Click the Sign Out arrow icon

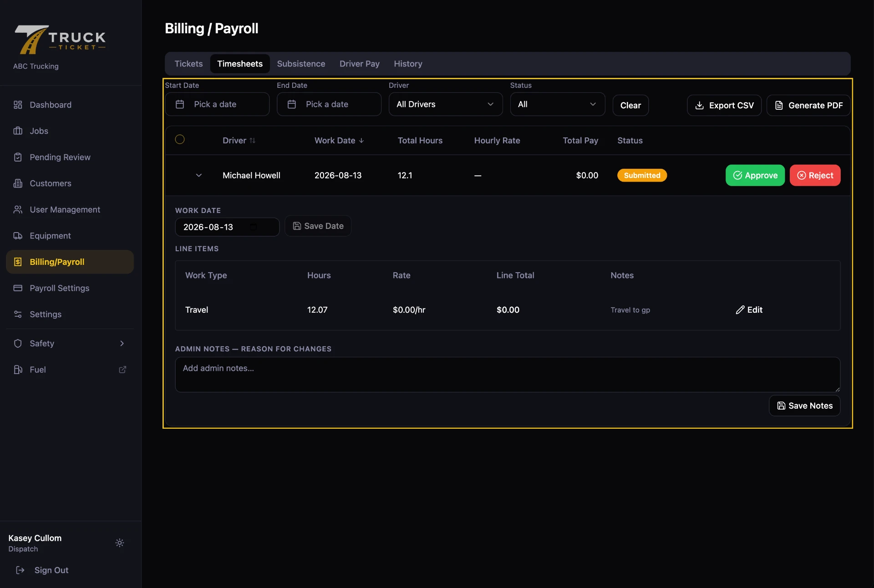pyautogui.click(x=20, y=570)
